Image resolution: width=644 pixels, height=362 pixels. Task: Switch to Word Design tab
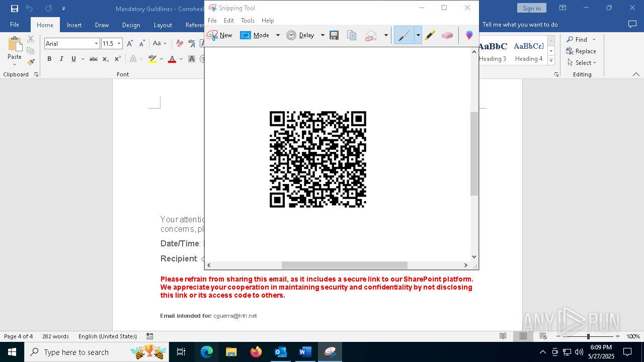(131, 25)
